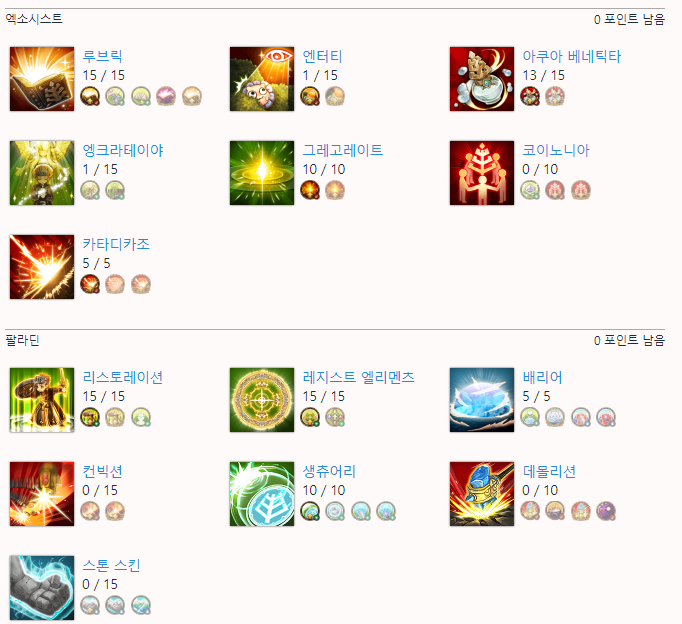The width and height of the screenshot is (682, 624).
Task: Toggle the first attribute orb under 루브릭
Action: tap(90, 96)
